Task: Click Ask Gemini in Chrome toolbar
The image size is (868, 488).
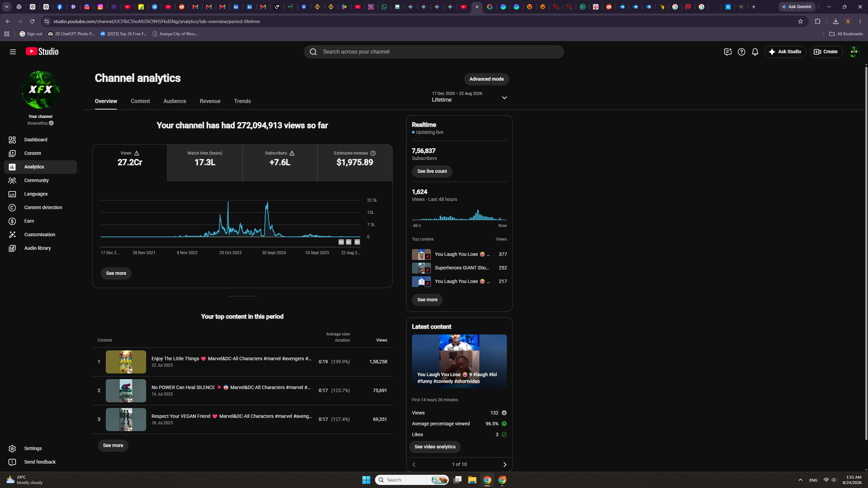Action: pos(797,7)
